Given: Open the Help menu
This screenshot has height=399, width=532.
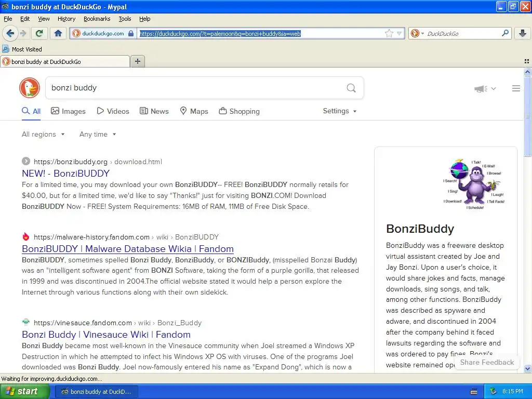Looking at the screenshot, I should coord(145,19).
